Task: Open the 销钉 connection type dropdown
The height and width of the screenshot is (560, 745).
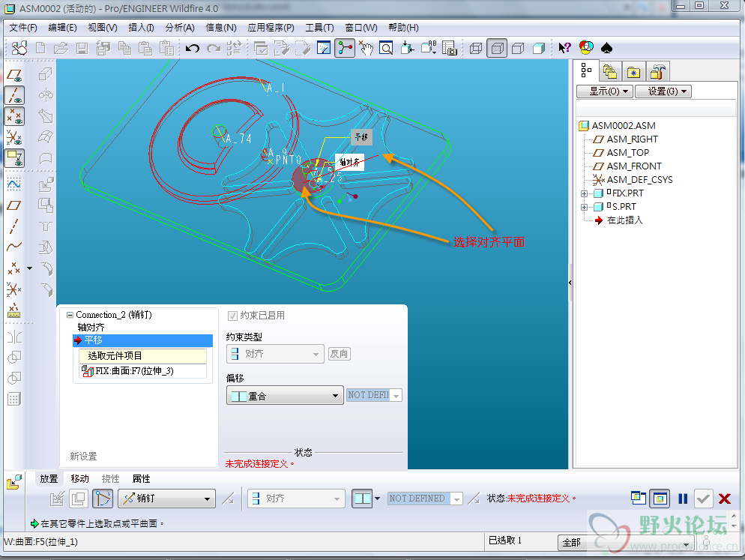Action: click(x=167, y=499)
